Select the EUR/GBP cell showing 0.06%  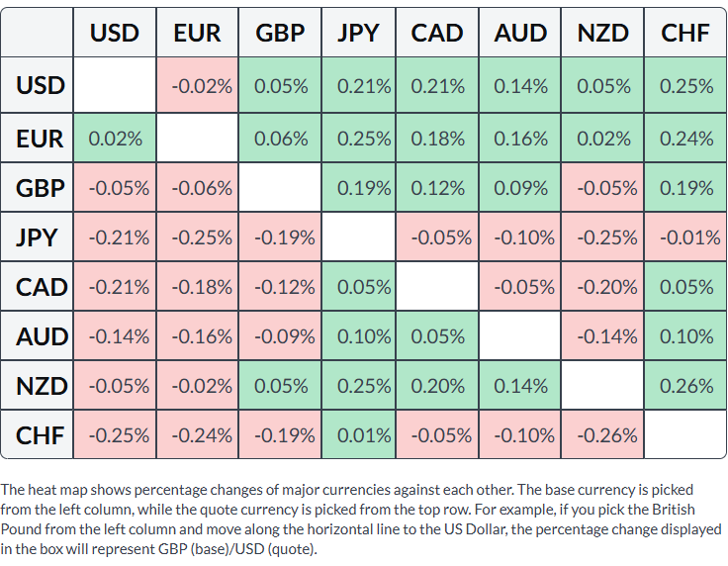point(280,138)
